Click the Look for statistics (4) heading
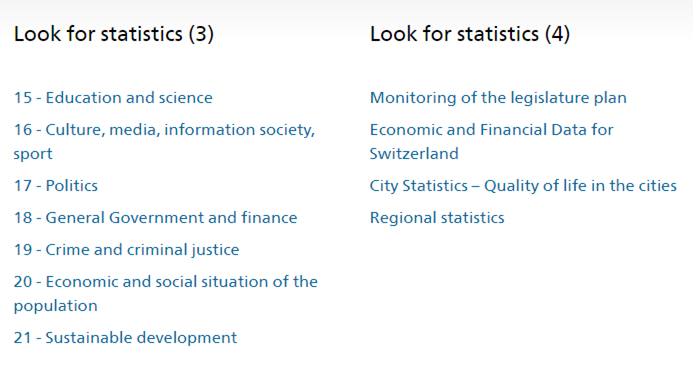 (470, 34)
